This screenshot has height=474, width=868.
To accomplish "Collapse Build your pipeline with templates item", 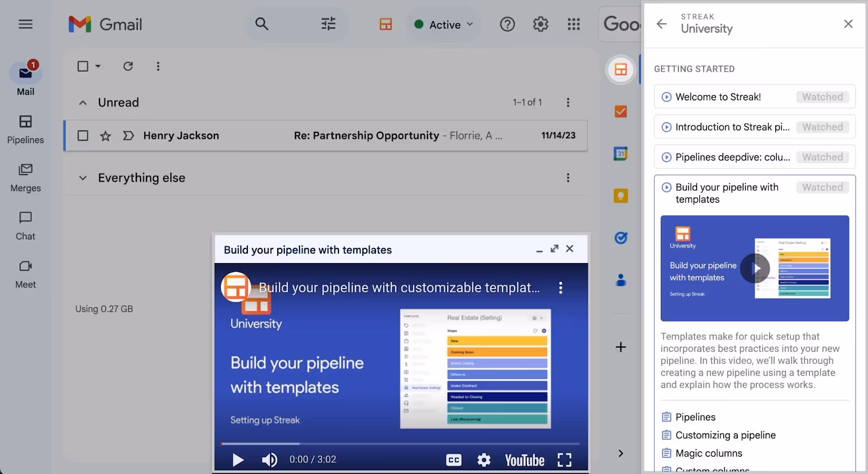I will 727,193.
